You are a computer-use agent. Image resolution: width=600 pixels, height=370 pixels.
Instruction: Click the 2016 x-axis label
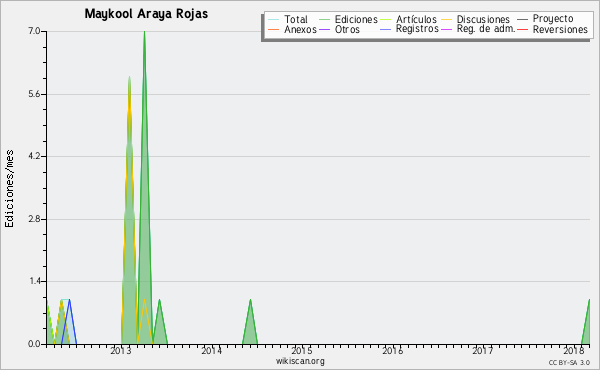coord(393,350)
